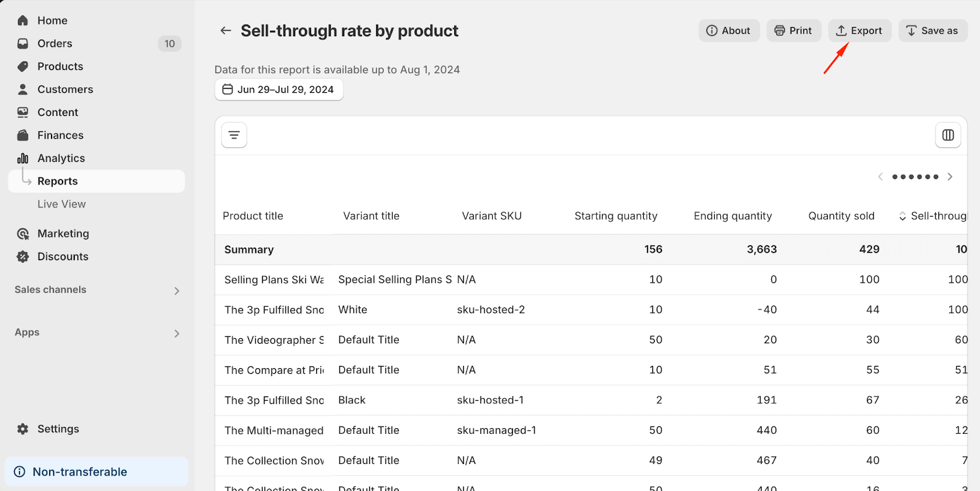Click the Discounts badge icon

pos(23,257)
